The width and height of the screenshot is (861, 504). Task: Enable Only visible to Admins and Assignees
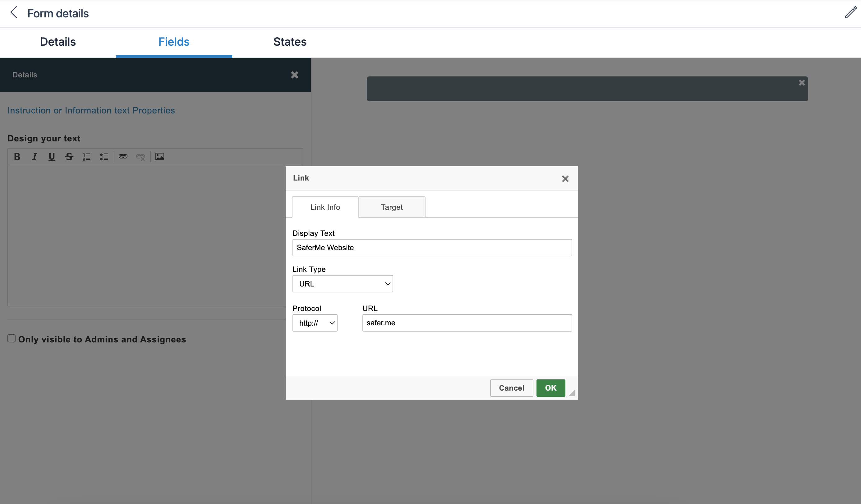point(11,338)
